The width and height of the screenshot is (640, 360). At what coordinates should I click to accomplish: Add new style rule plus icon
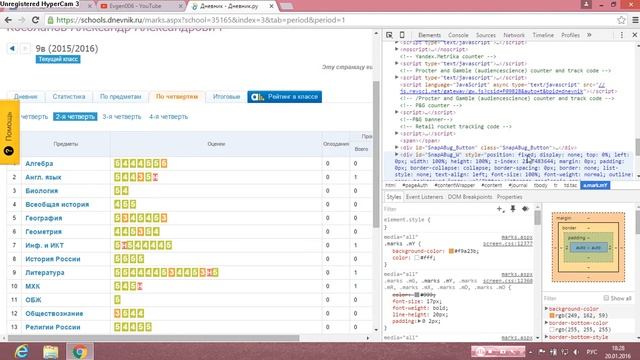500,209
